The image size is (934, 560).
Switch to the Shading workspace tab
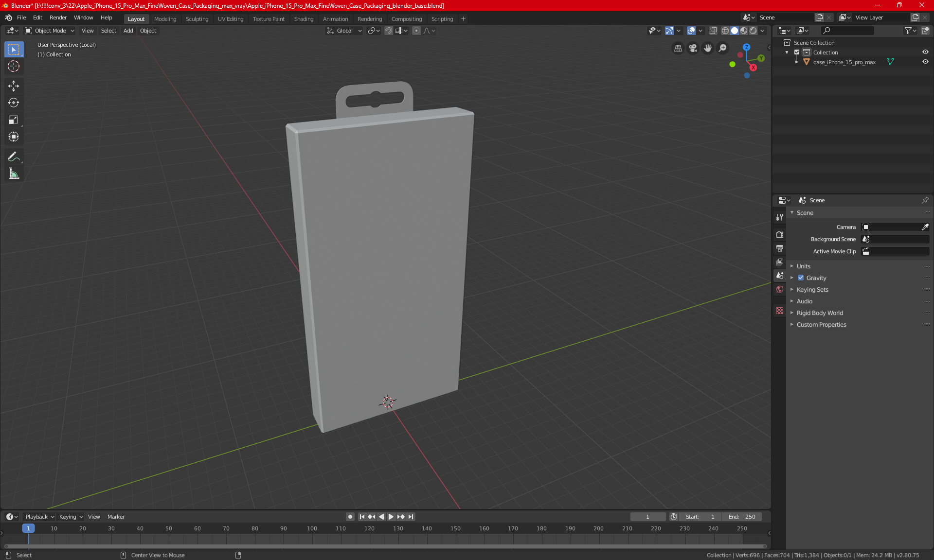(x=304, y=19)
